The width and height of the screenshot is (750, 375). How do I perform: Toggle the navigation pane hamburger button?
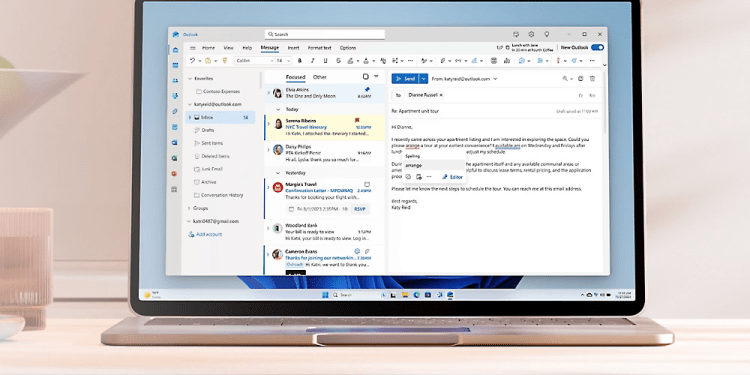pos(193,48)
